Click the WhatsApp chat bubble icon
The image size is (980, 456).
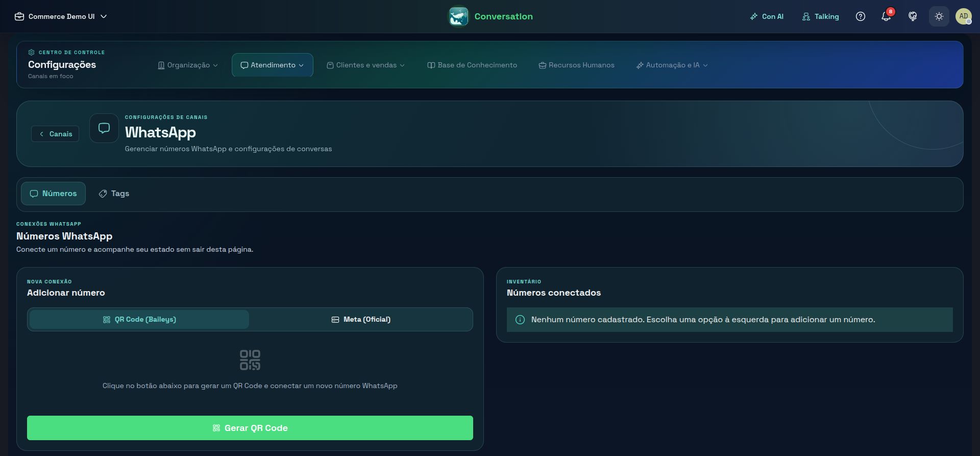[x=104, y=128]
